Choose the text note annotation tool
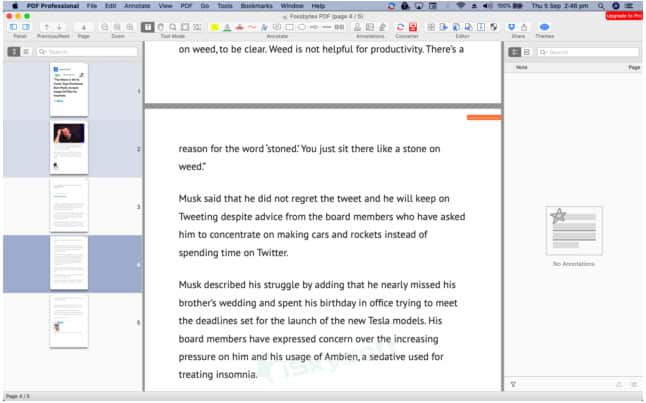 (x=277, y=27)
